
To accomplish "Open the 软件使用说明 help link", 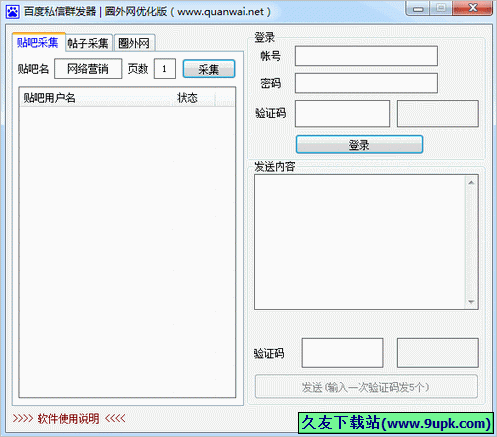I will [x=69, y=419].
